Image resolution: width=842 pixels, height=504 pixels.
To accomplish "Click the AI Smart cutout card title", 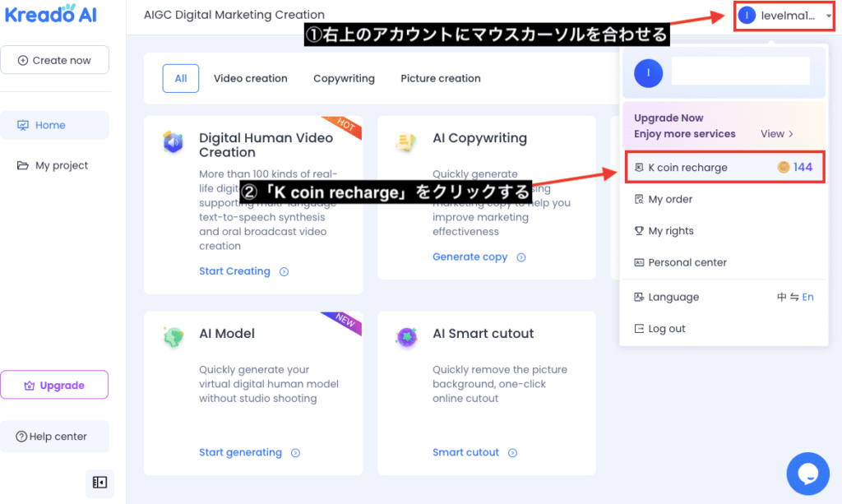I will [483, 333].
